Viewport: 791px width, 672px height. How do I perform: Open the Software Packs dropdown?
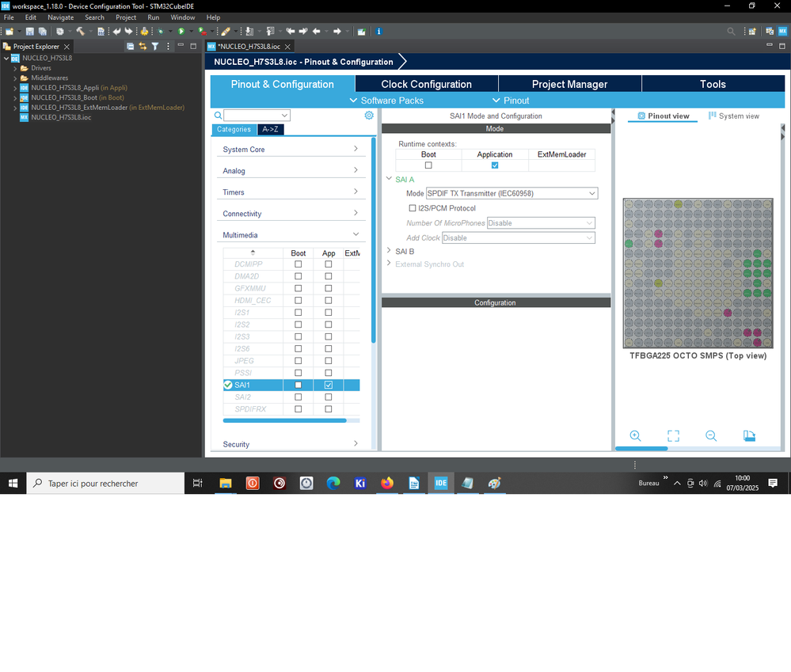tap(387, 101)
